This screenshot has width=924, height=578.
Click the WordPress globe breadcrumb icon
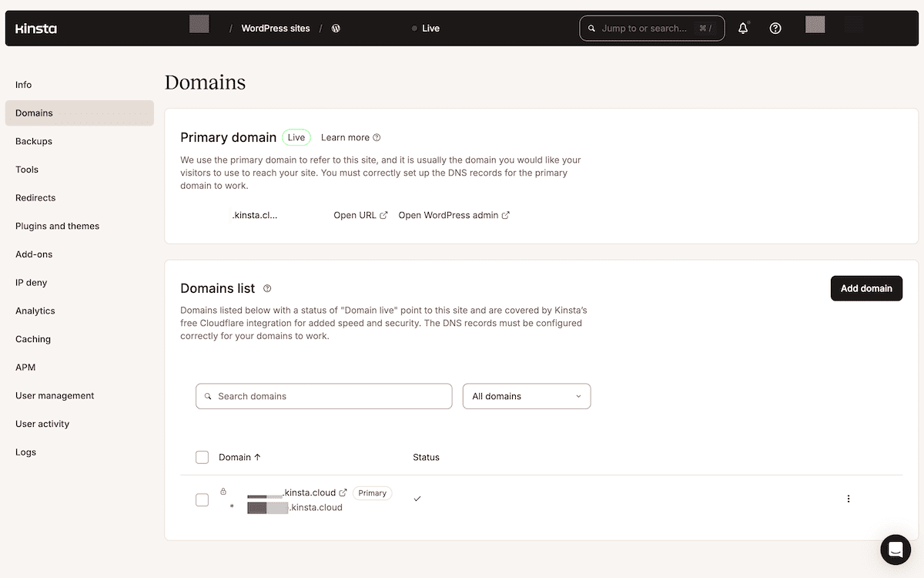pyautogui.click(x=336, y=28)
